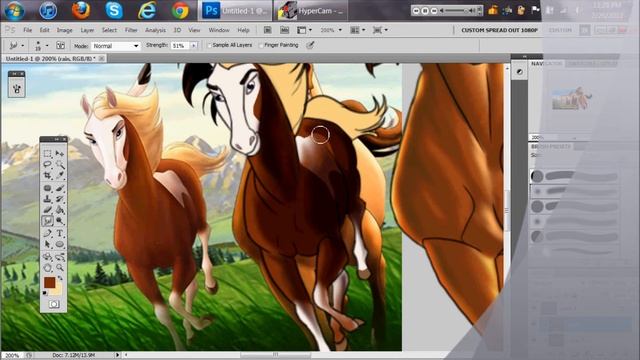Click the foreground color swatch

pos(49,282)
